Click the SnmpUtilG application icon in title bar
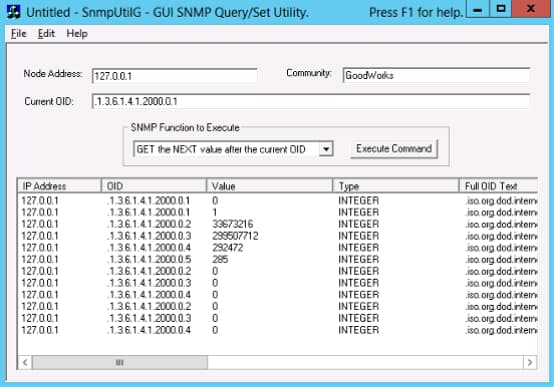Image resolution: width=554 pixels, height=387 pixels. [x=13, y=12]
